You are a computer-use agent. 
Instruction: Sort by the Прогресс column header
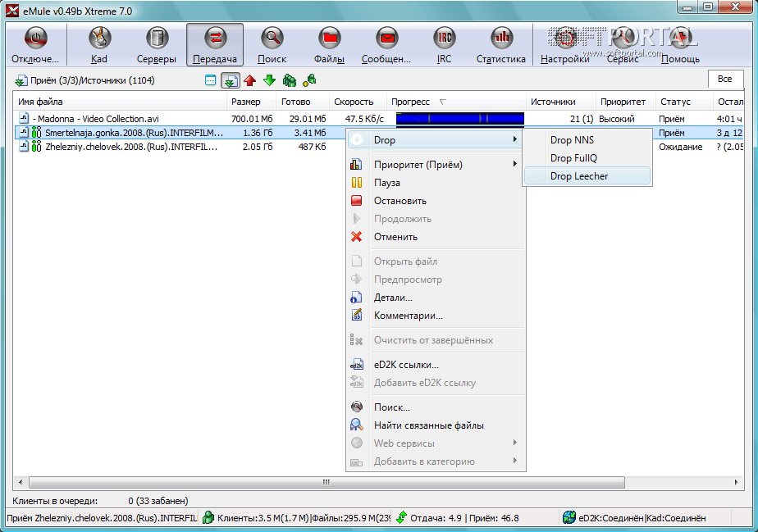(456, 102)
